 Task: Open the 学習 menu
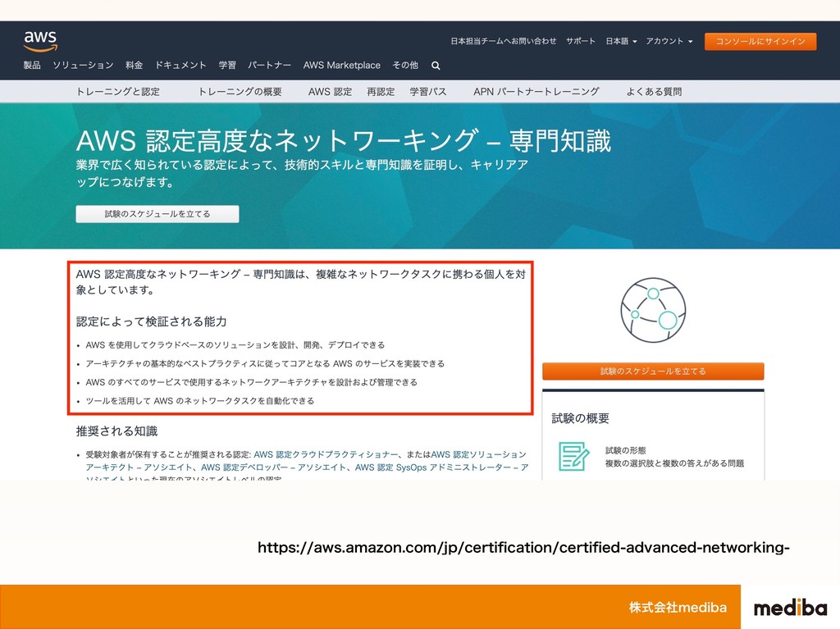pos(227,66)
